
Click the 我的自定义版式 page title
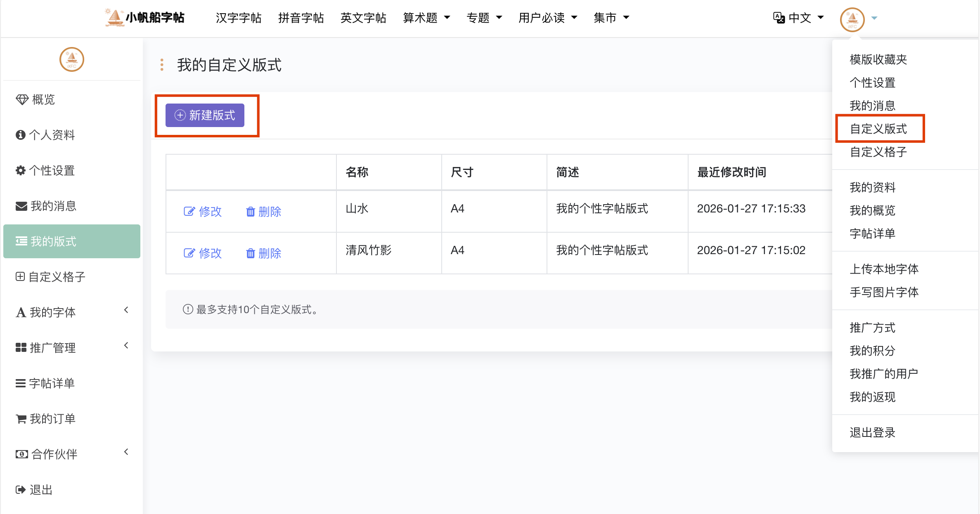coord(230,65)
